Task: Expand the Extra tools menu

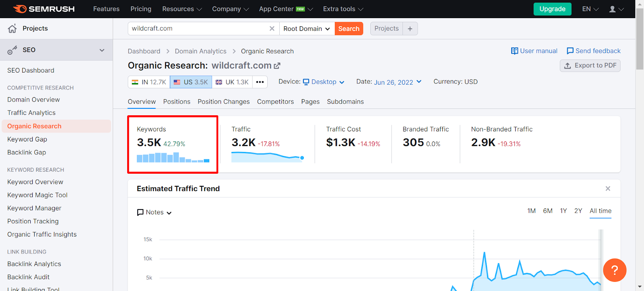Action: click(x=343, y=9)
